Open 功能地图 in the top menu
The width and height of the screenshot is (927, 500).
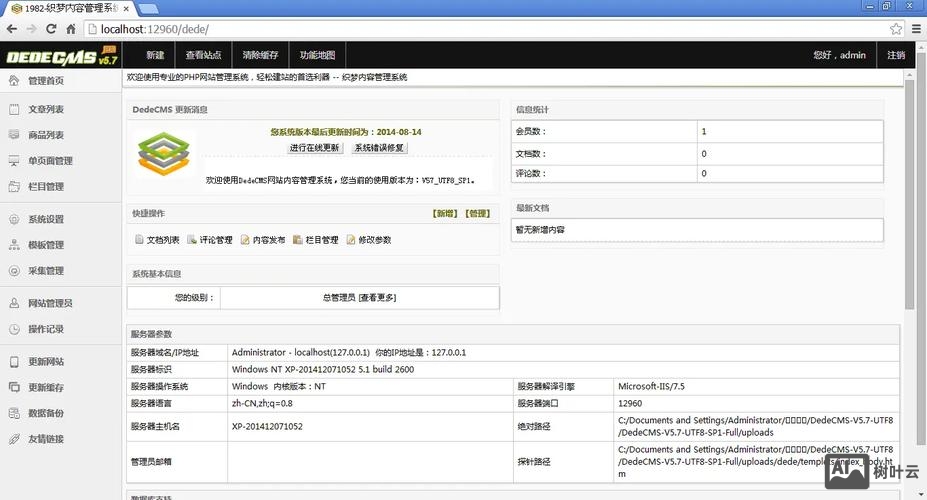click(x=317, y=55)
